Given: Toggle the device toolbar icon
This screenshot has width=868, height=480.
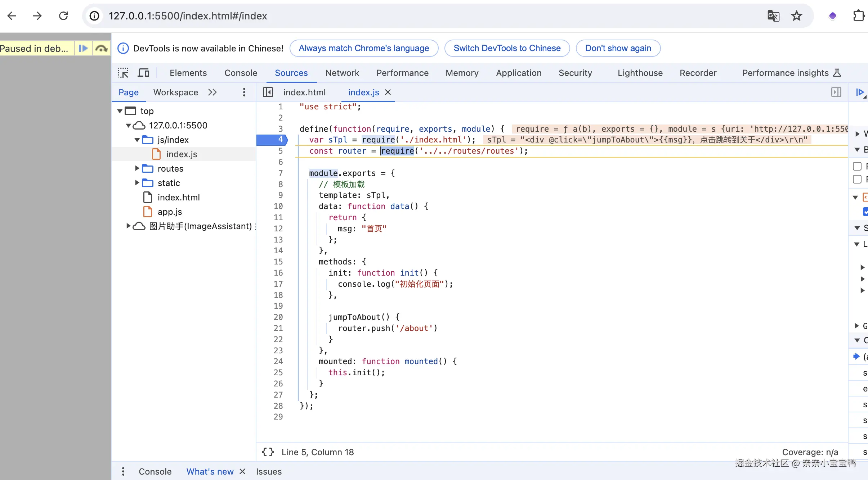Looking at the screenshot, I should [x=144, y=73].
